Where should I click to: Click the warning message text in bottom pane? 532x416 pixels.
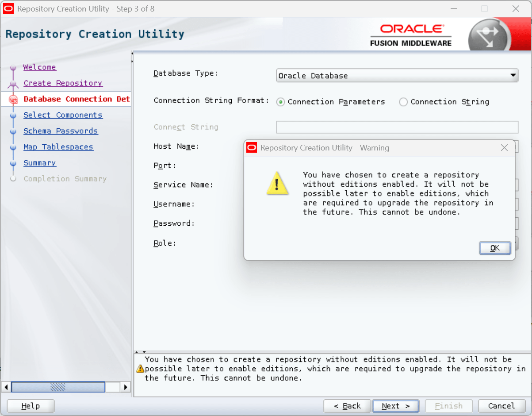point(335,369)
